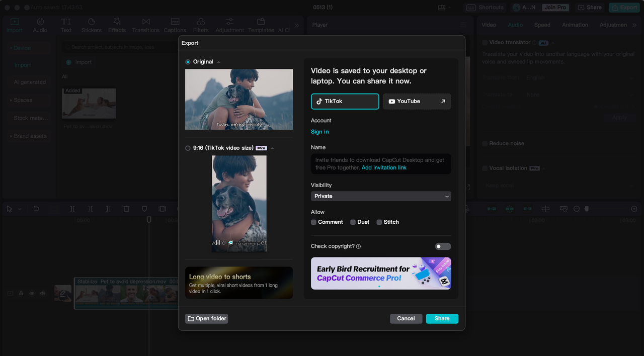Click the marker shield icon in timeline
The height and width of the screenshot is (356, 644).
tap(144, 209)
